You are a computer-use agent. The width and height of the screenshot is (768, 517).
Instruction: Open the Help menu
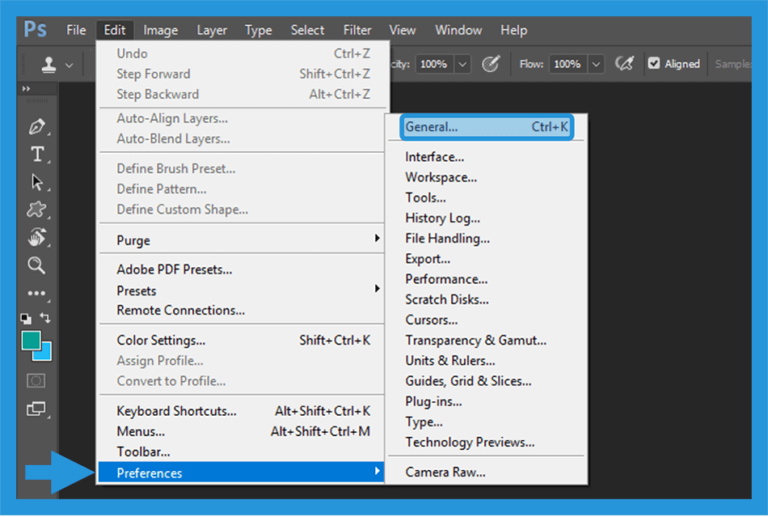click(513, 30)
